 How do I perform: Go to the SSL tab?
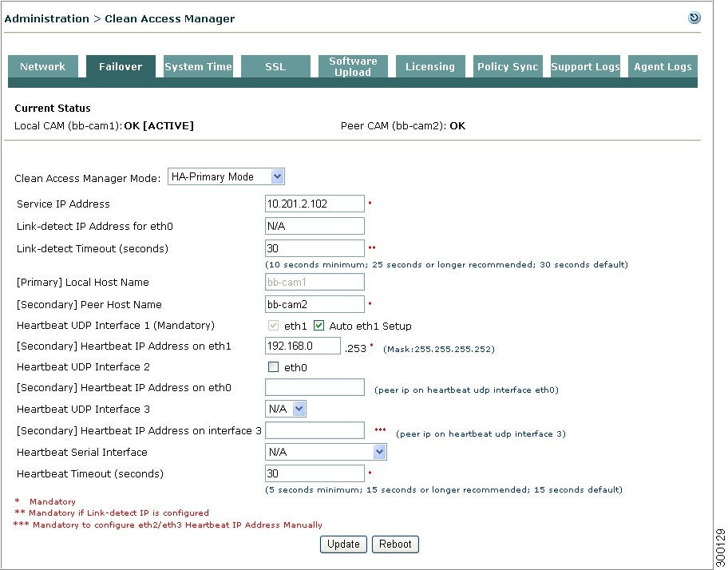tap(275, 66)
